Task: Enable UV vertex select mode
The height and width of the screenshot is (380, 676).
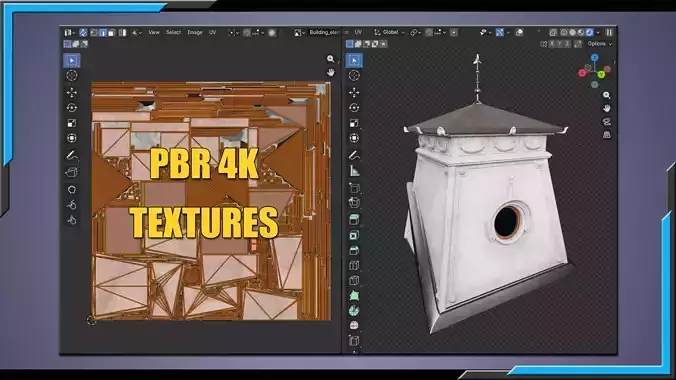Action: (94, 32)
